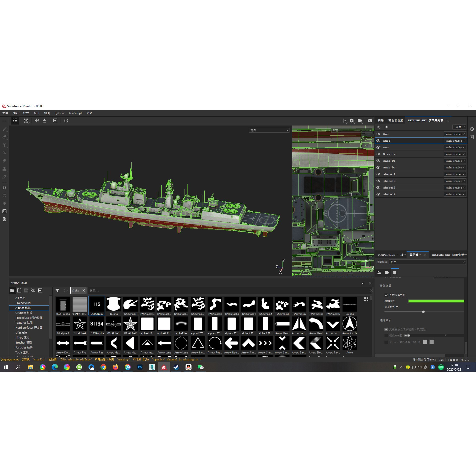476x476 pixels.
Task: Toggle the shebei2 visibility eye
Action: click(x=378, y=181)
